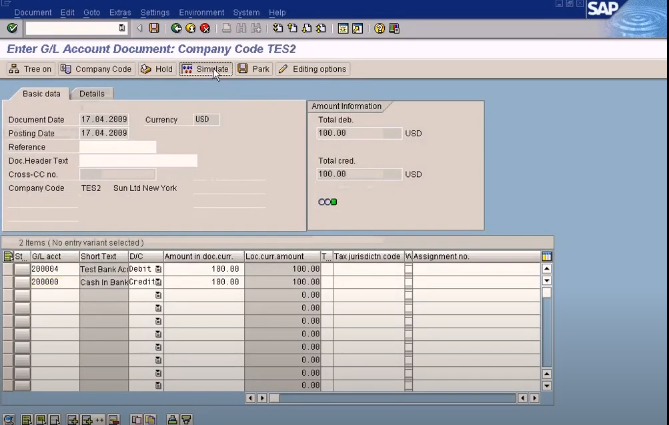
Task: Tick the W checkbox in the 200000 row
Action: [x=408, y=282]
